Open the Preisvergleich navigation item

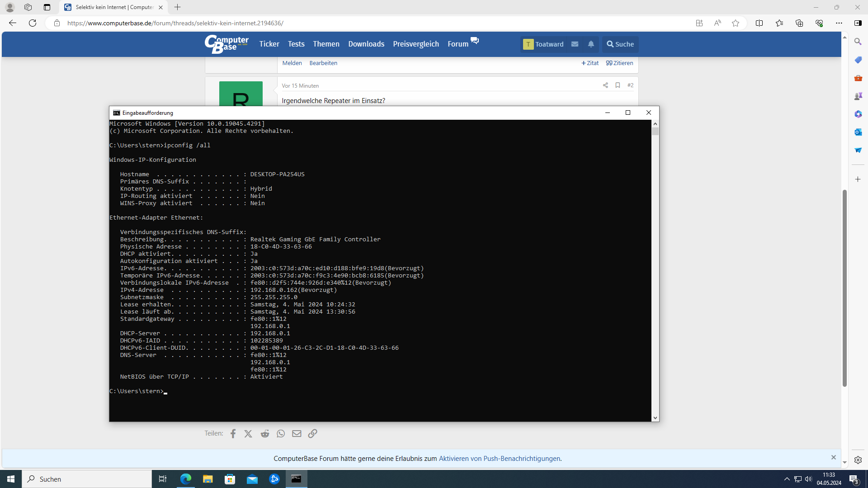pyautogui.click(x=415, y=44)
